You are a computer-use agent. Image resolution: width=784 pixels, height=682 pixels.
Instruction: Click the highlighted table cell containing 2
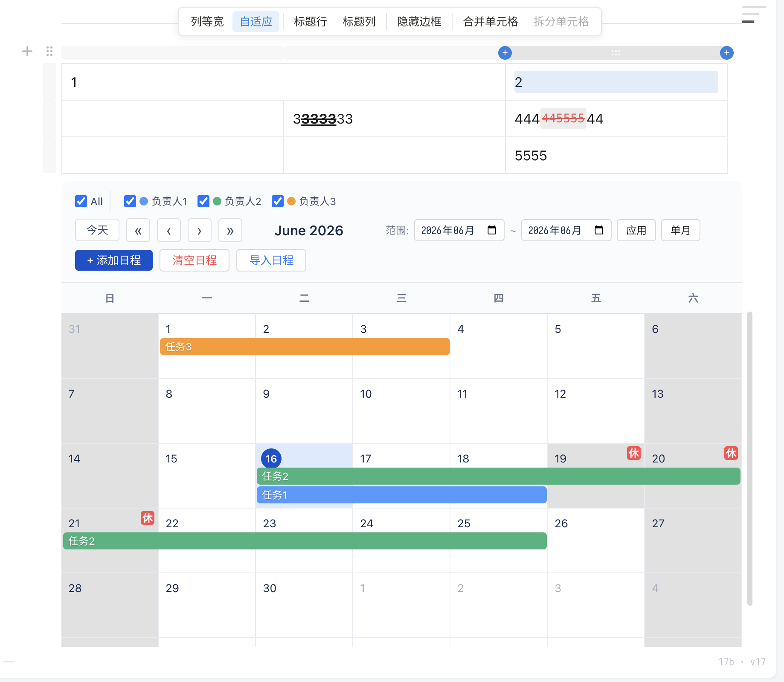coord(616,82)
